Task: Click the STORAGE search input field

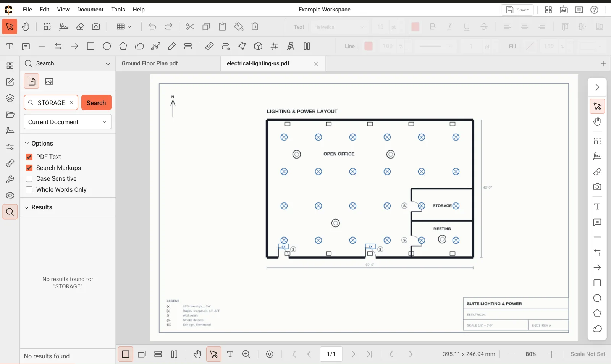Action: (51, 103)
